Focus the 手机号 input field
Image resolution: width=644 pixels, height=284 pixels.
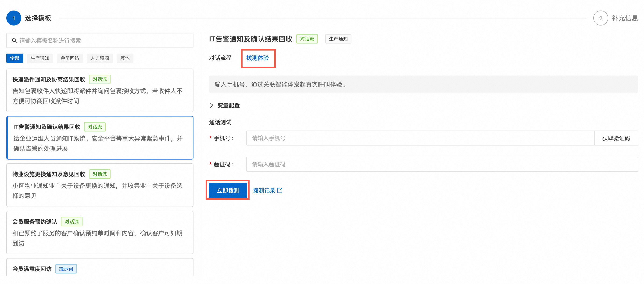pyautogui.click(x=420, y=138)
